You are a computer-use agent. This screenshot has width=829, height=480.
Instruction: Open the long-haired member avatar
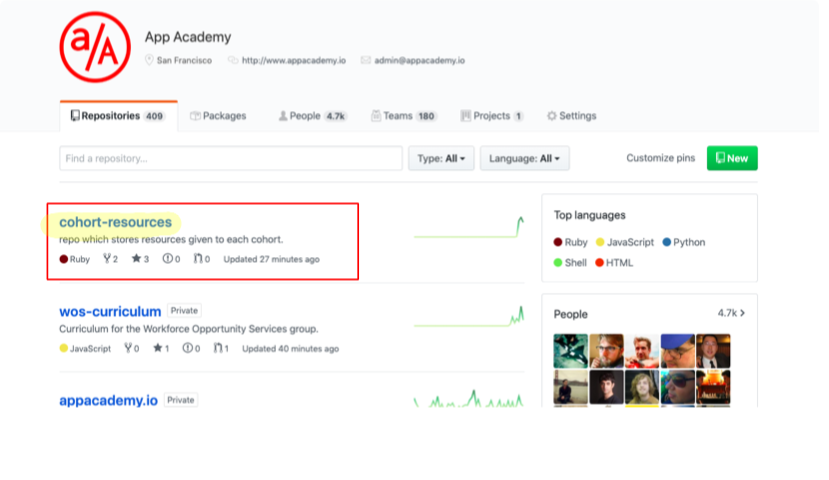(x=642, y=387)
